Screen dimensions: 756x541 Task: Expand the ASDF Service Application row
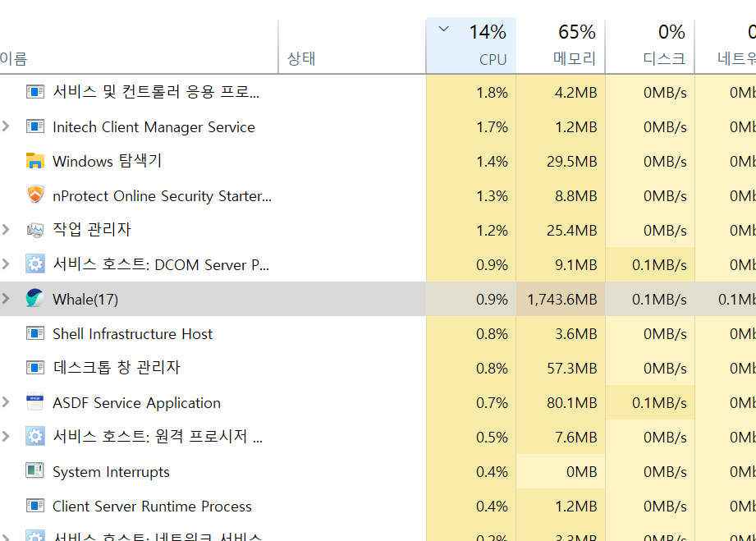tap(6, 401)
